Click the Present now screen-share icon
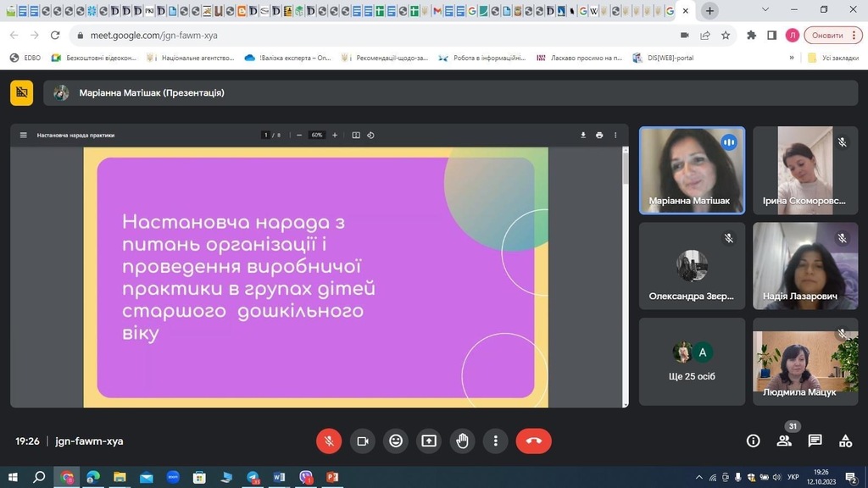 429,441
